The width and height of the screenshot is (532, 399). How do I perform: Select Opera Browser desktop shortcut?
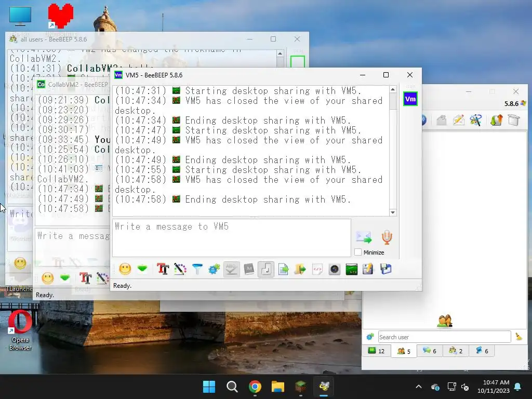tap(20, 330)
